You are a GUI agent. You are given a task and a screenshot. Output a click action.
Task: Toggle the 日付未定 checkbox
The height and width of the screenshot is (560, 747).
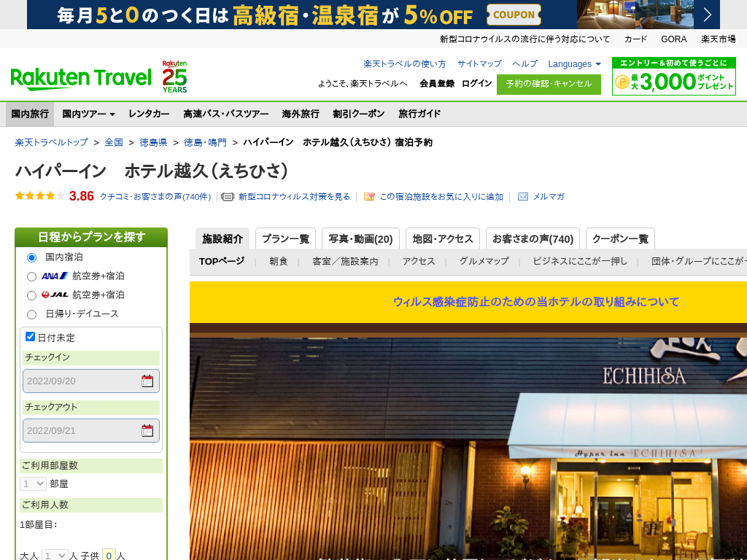(x=31, y=337)
